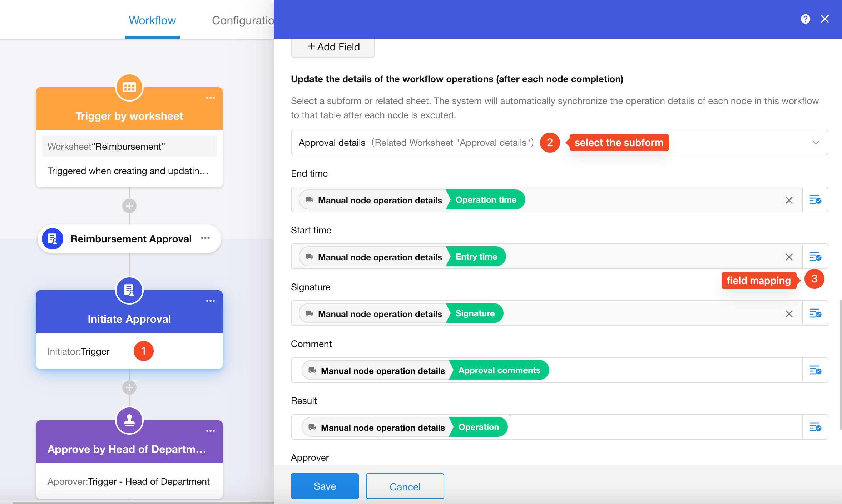The width and height of the screenshot is (842, 504).
Task: Open field picker for End time
Action: click(x=815, y=199)
